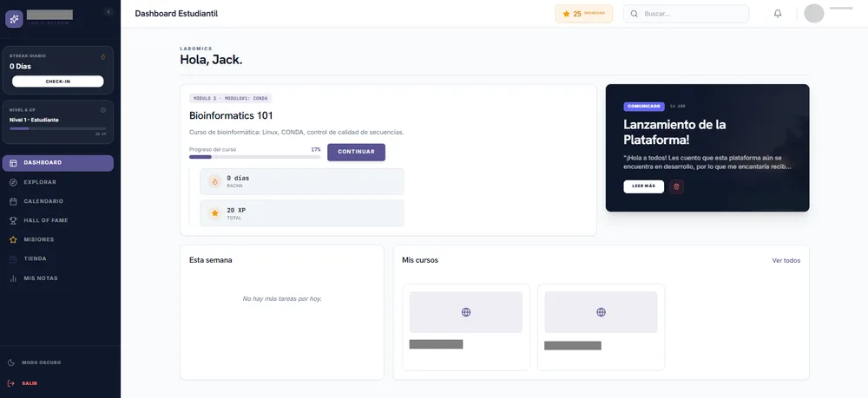Click the Buscar search field

coord(686,14)
